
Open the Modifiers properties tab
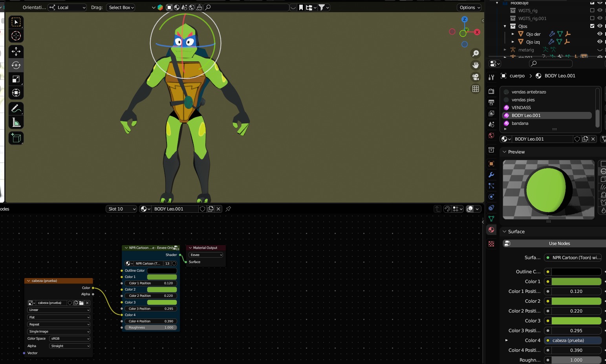(x=491, y=175)
